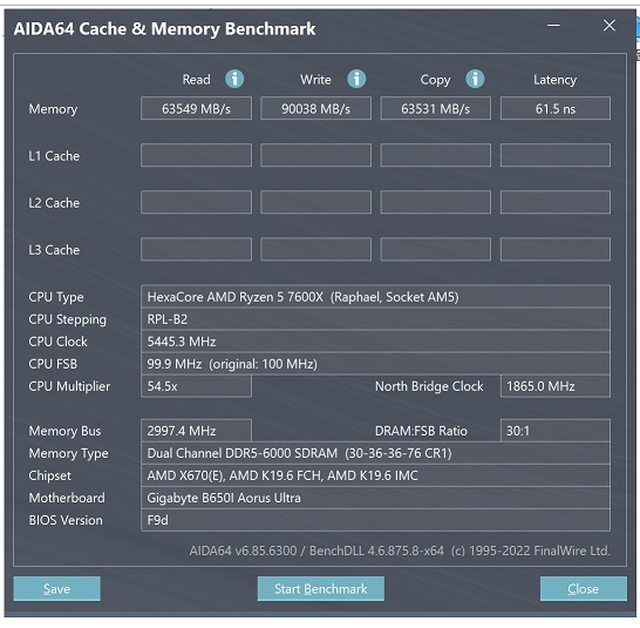
Task: Click the info icon next to Read
Action: (235, 79)
